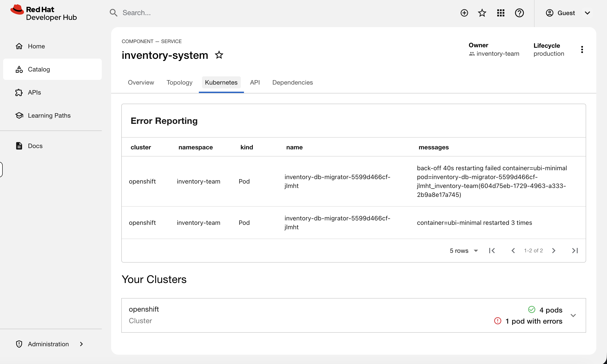The width and height of the screenshot is (607, 364).
Task: Open Docs in the sidebar
Action: (52, 146)
